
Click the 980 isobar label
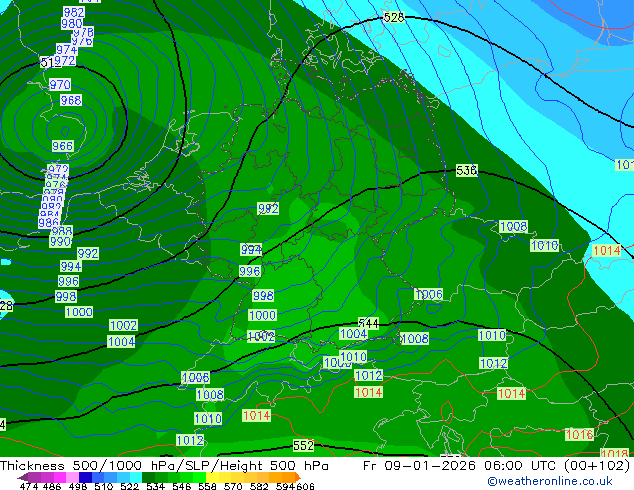[x=72, y=23]
